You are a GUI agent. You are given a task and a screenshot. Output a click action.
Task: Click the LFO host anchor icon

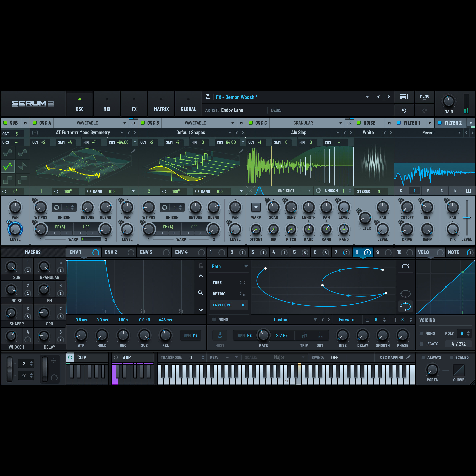click(x=220, y=335)
